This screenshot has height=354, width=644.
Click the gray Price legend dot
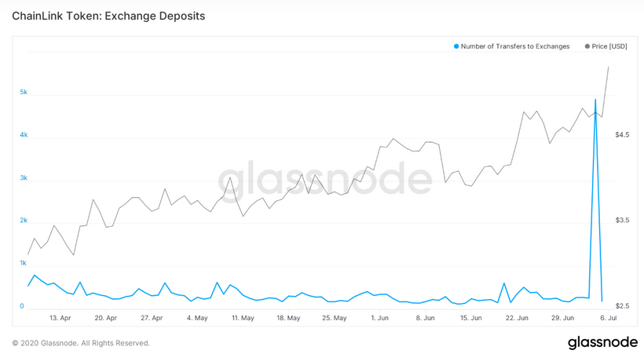(587, 46)
